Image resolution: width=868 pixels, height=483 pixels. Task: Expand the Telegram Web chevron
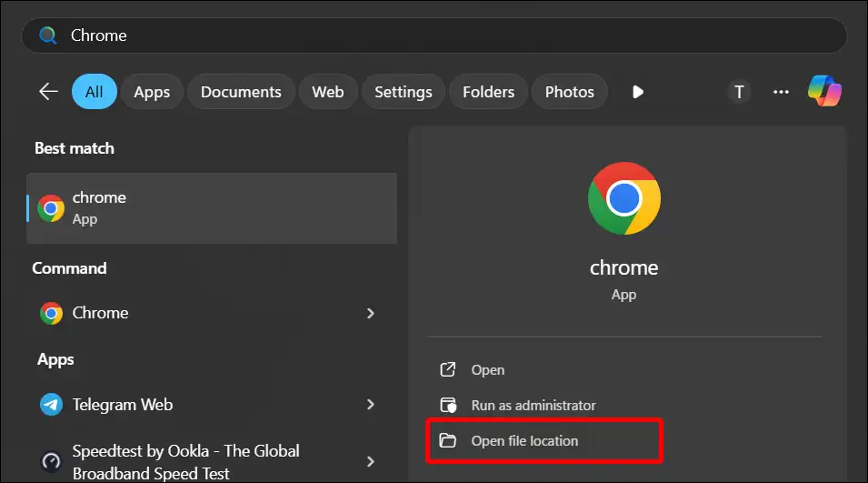370,405
